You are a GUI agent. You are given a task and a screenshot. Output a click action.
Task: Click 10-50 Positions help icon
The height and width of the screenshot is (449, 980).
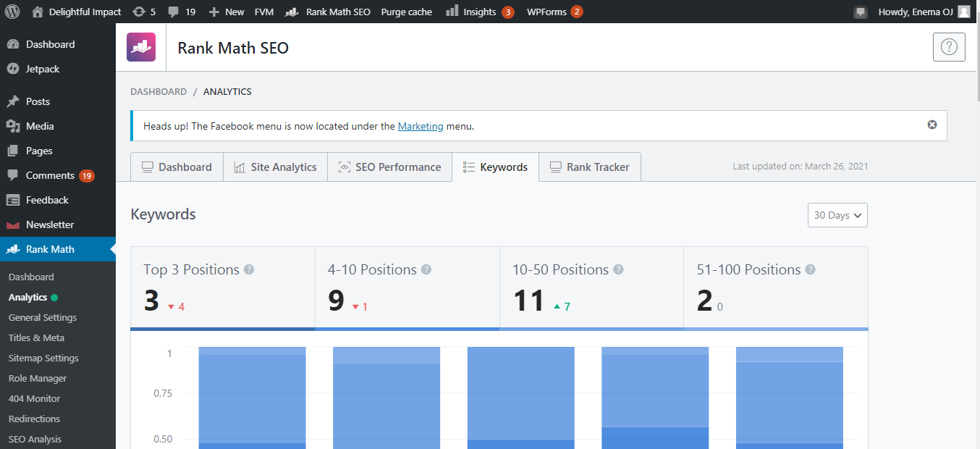coord(618,269)
